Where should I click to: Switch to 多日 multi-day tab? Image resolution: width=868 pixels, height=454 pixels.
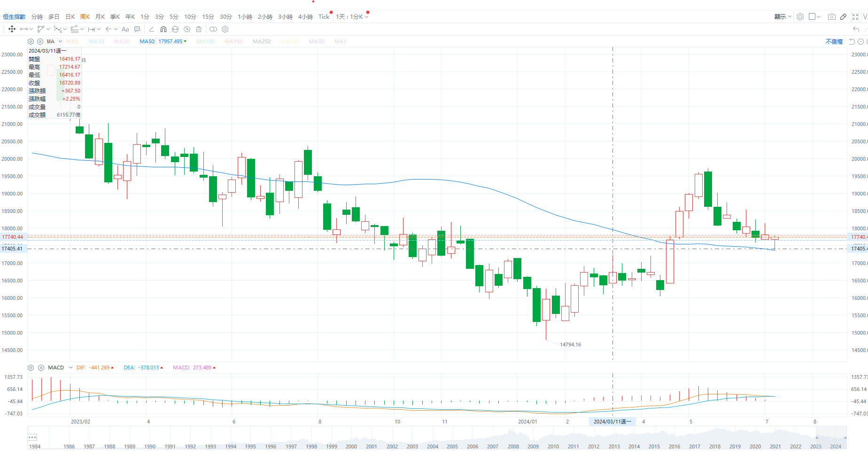[54, 16]
